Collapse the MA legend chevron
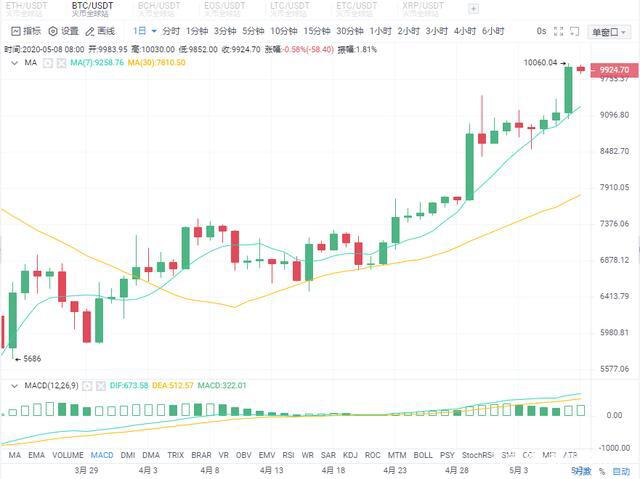 (x=14, y=63)
